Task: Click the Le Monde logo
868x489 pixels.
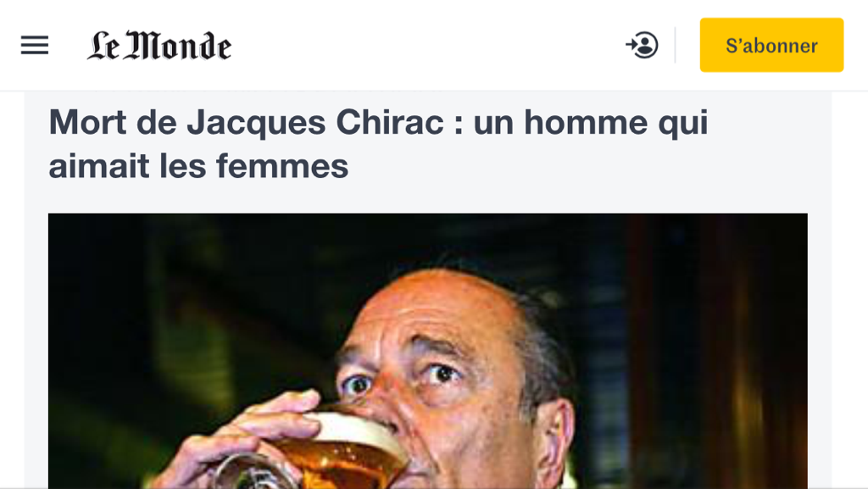Action: click(159, 46)
